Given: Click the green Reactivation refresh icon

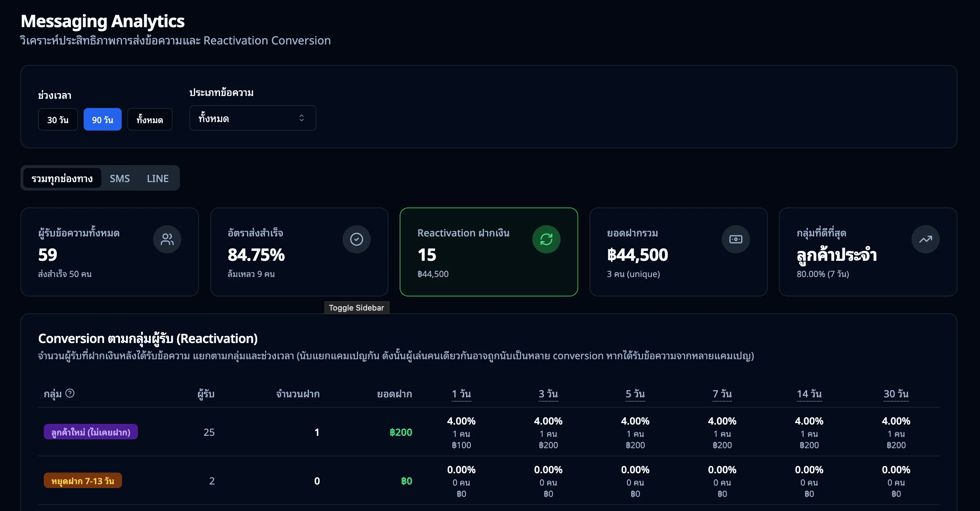Looking at the screenshot, I should [546, 239].
